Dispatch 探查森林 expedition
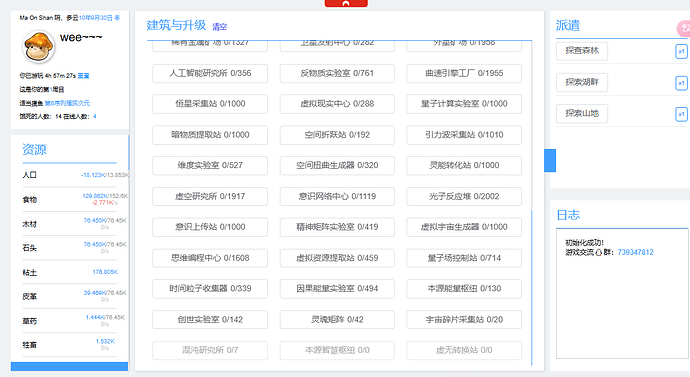The height and width of the screenshot is (377, 690). point(582,51)
